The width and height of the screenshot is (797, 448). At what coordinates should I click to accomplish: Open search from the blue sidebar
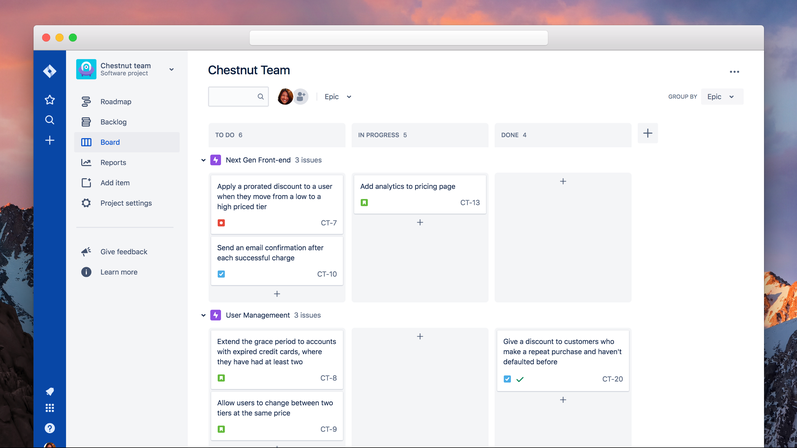tap(49, 120)
